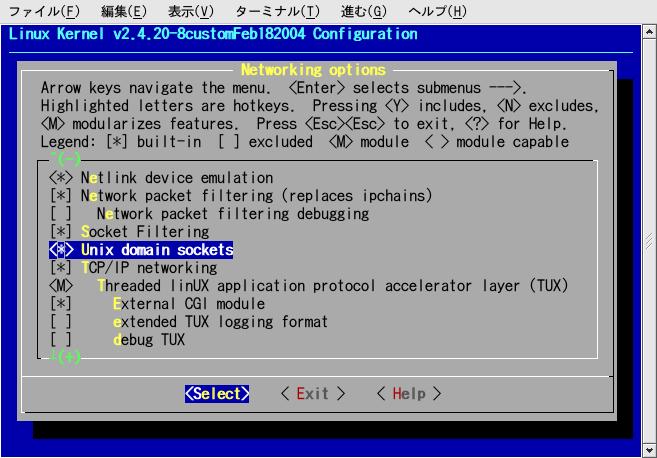Toggle the TUX accelerator layer module marker

tap(61, 286)
